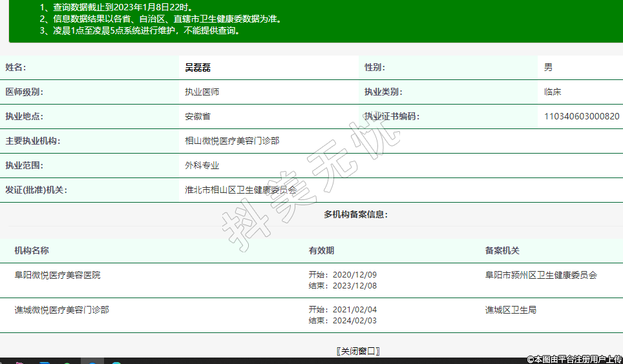Click the 安徽省 practice location value
This screenshot has width=623, height=364.
(198, 117)
